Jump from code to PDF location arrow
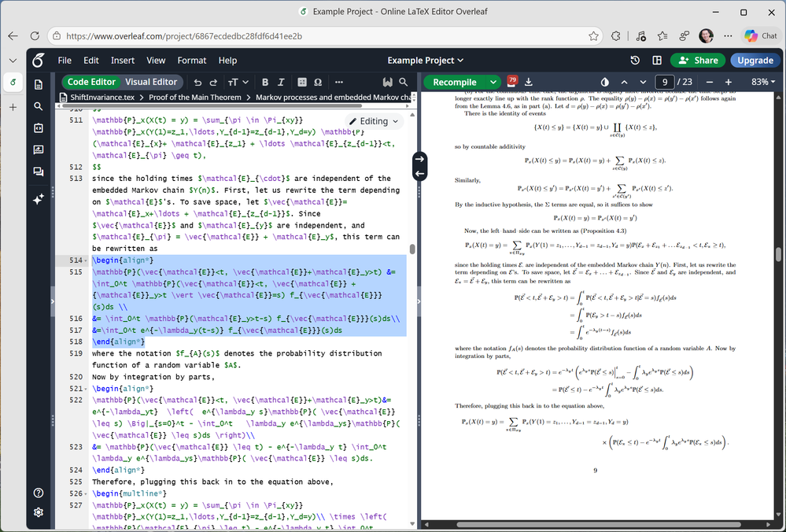The image size is (786, 532). click(419, 159)
